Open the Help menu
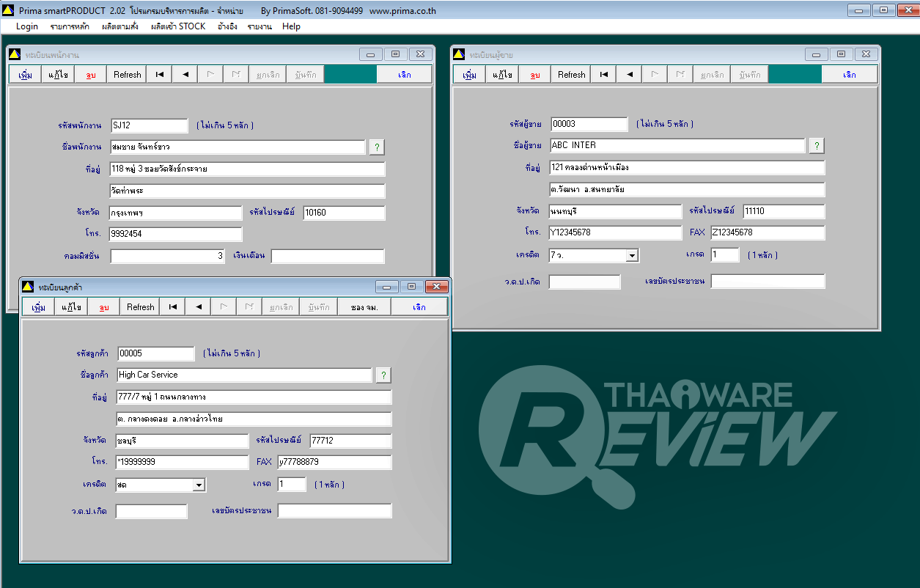This screenshot has width=920, height=588. (x=291, y=26)
